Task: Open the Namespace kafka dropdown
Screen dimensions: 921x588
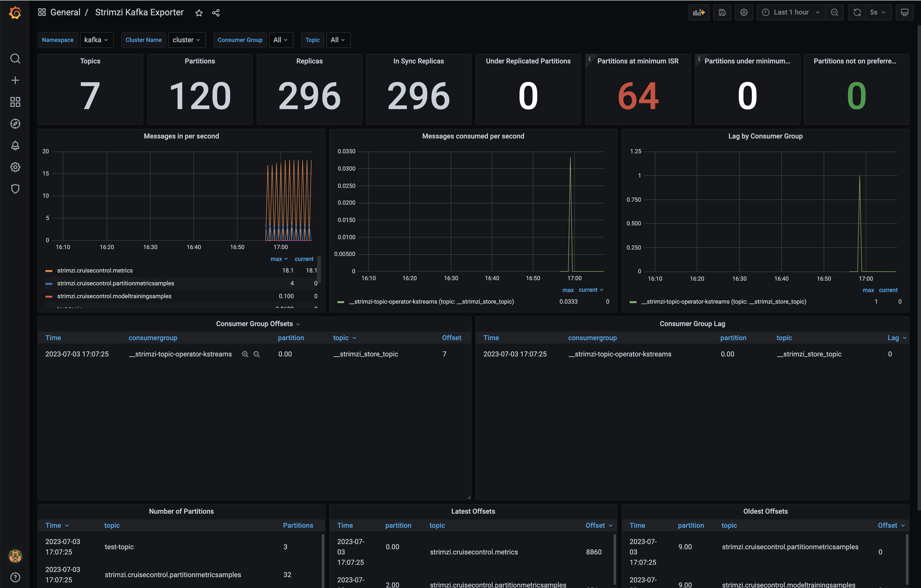Action: [x=96, y=40]
